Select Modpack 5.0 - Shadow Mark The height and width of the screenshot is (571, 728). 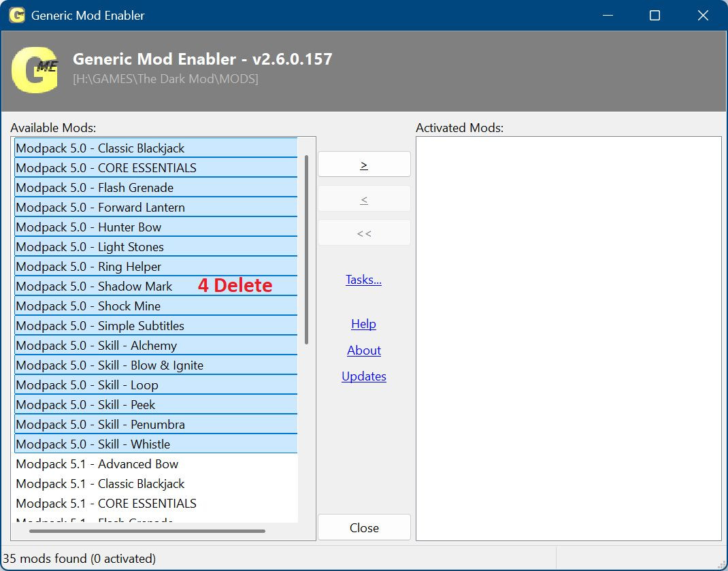tap(156, 287)
